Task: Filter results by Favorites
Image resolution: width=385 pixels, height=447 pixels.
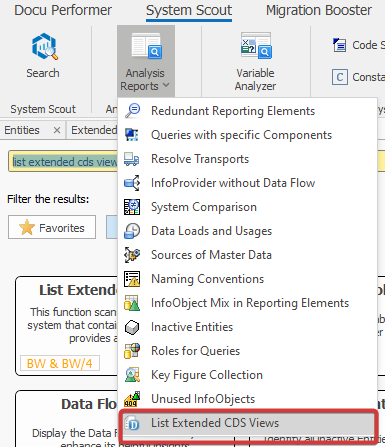Action: 52,227
